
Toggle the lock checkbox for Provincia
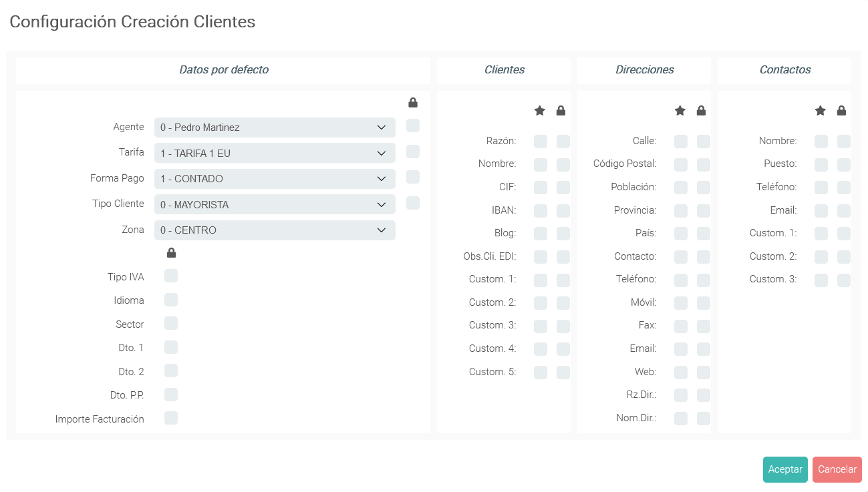[704, 211]
